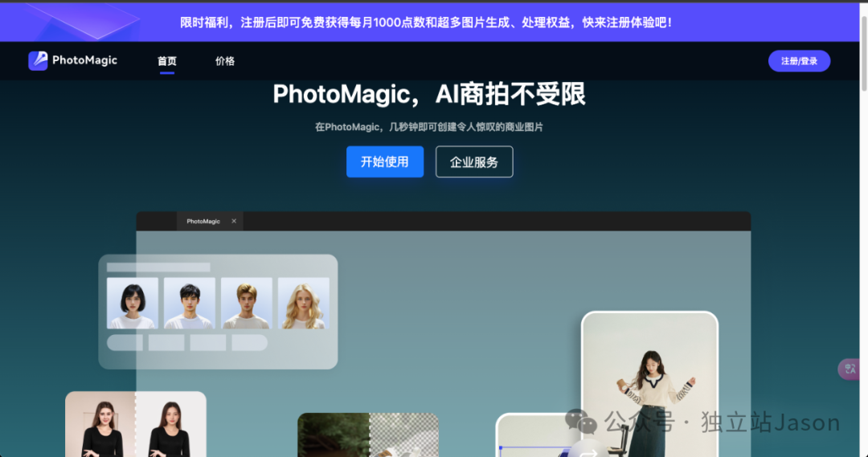Screen dimensions: 868x457
Task: Select the blonde woman model thumbnail
Action: tap(303, 303)
